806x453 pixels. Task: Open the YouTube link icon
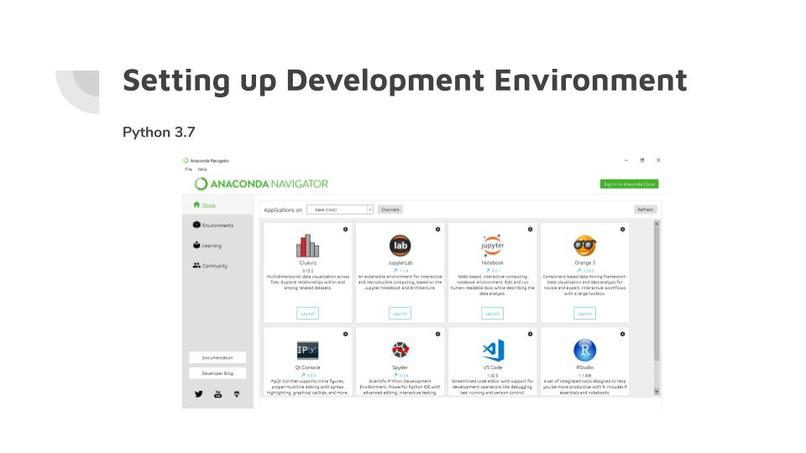[218, 394]
